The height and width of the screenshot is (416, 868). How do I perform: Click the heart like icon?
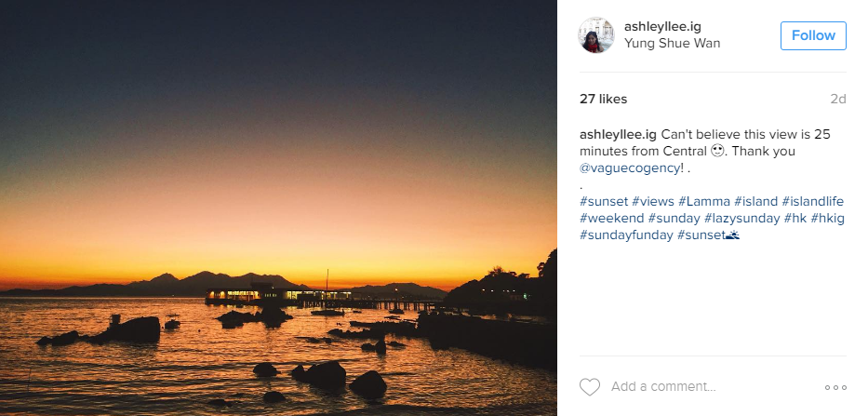[x=590, y=387]
